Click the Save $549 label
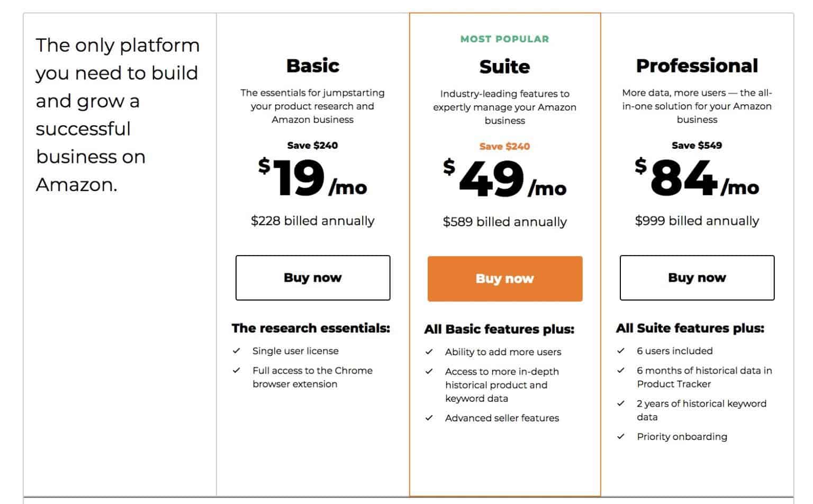Image resolution: width=813 pixels, height=504 pixels. (697, 145)
